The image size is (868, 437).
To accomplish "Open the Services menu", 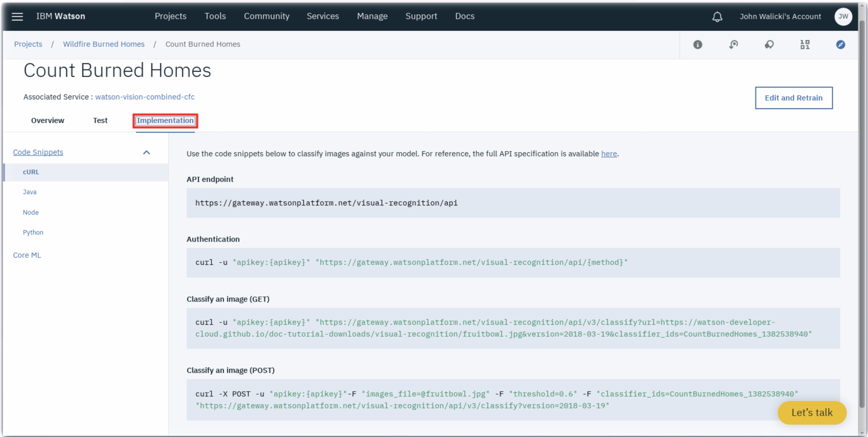I will point(323,16).
